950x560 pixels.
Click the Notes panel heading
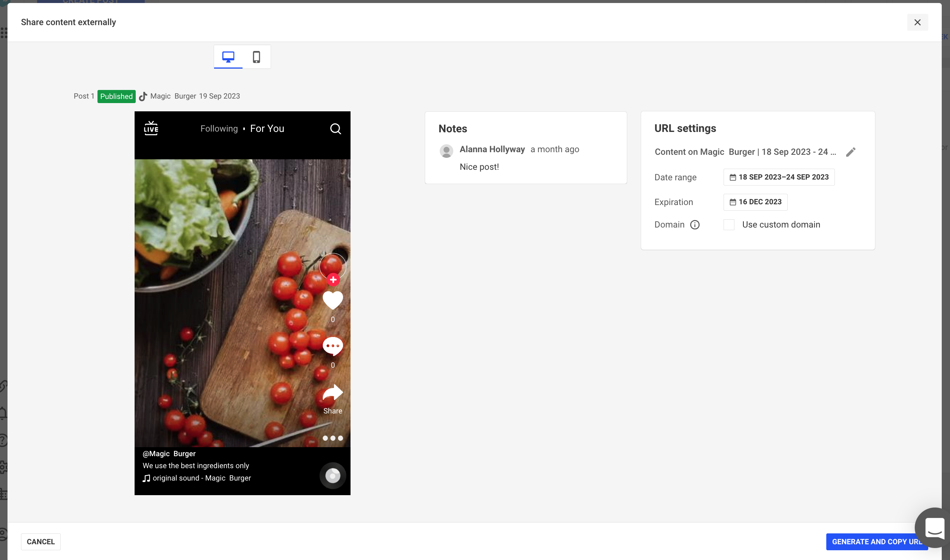pos(453,129)
